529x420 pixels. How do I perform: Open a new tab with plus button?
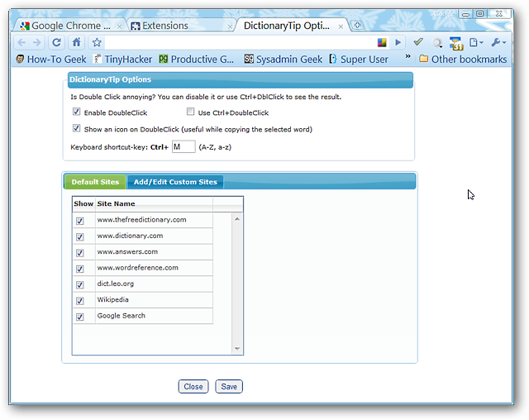point(357,26)
